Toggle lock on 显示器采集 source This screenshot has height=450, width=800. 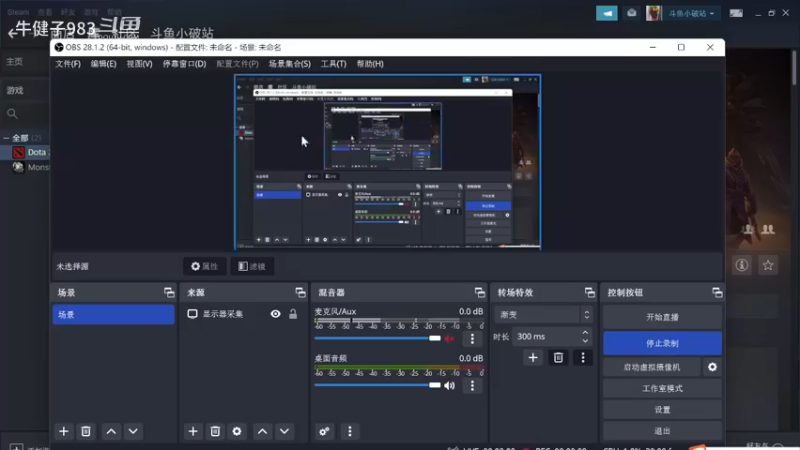[x=293, y=314]
